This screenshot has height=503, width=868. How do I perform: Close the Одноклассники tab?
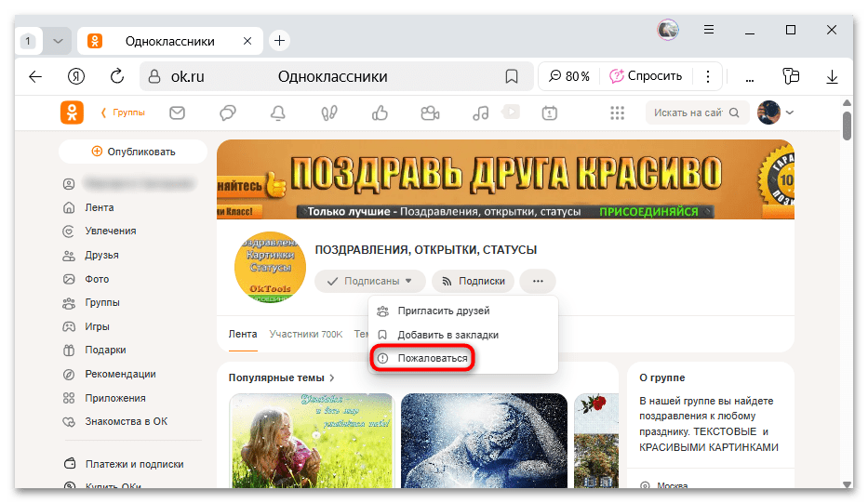point(247,41)
